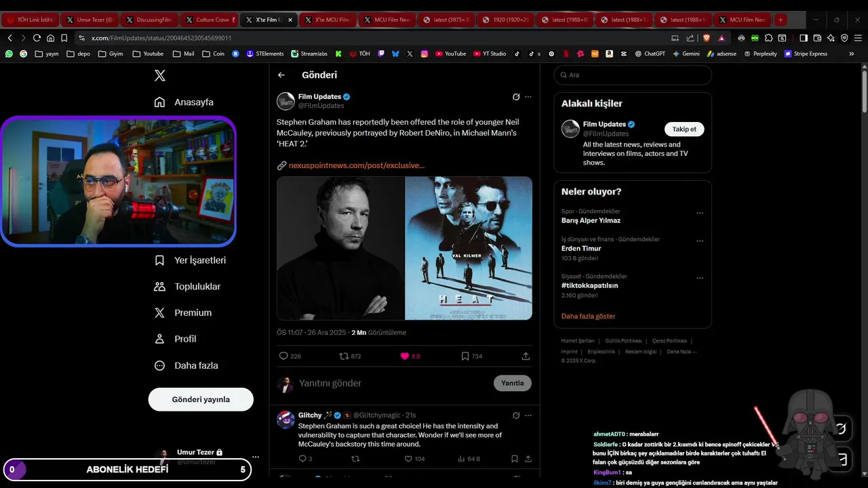Reply to Glitchy's comment (3)

pyautogui.click(x=302, y=459)
